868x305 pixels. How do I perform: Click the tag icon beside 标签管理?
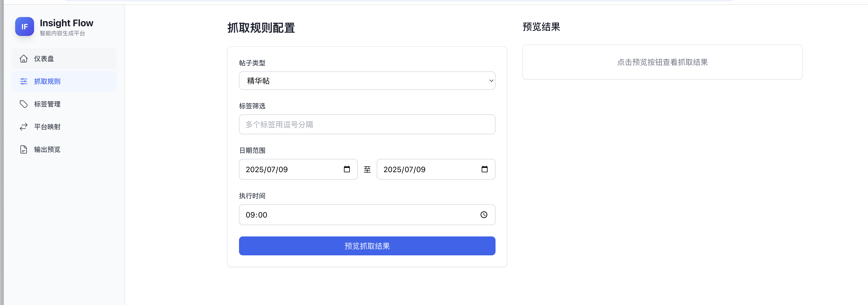pyautogui.click(x=24, y=104)
